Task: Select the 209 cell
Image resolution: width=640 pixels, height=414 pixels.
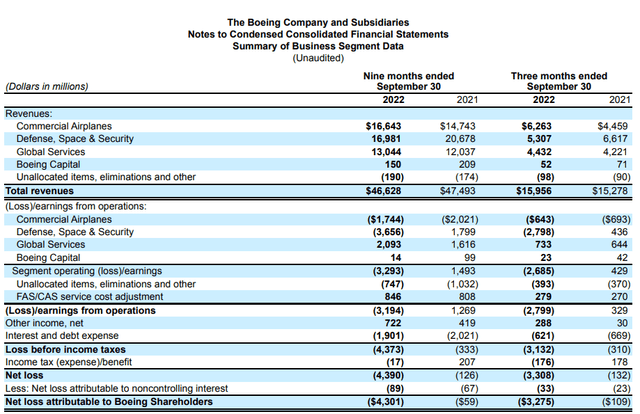Action: tap(467, 165)
